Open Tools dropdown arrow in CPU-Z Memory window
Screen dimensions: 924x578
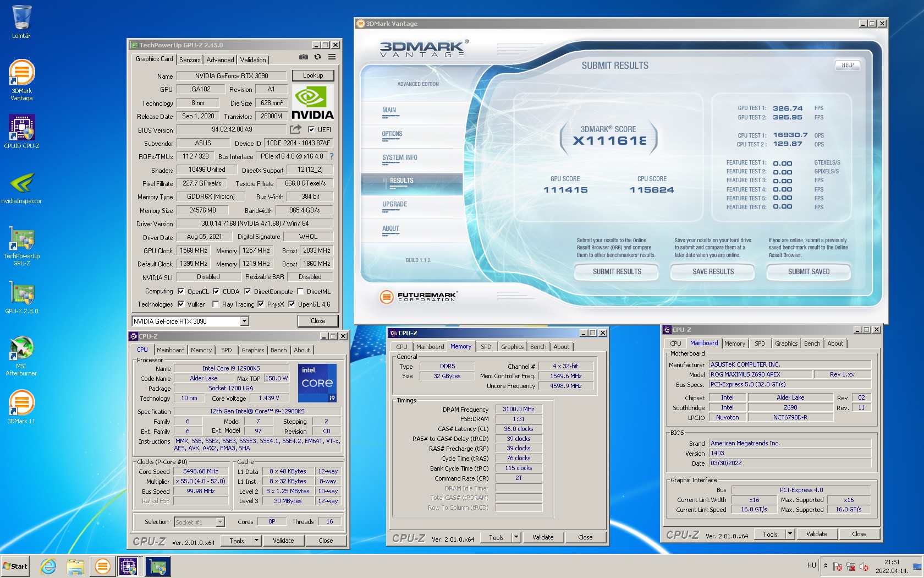[516, 537]
